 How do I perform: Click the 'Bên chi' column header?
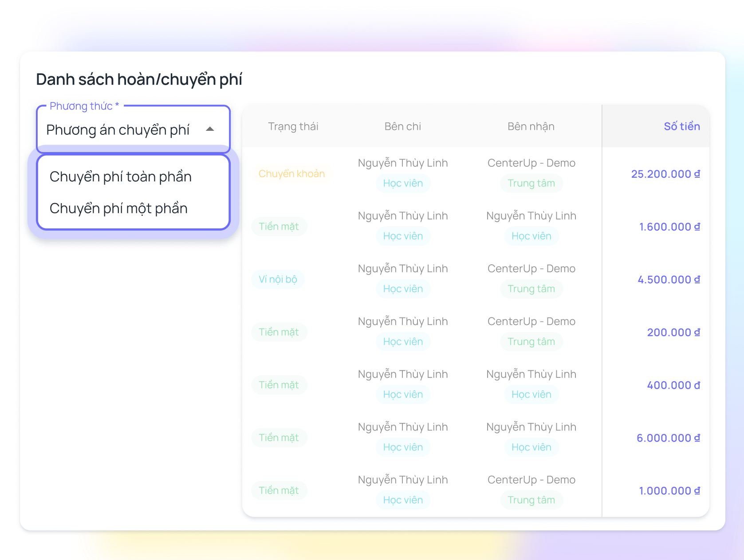tap(402, 126)
